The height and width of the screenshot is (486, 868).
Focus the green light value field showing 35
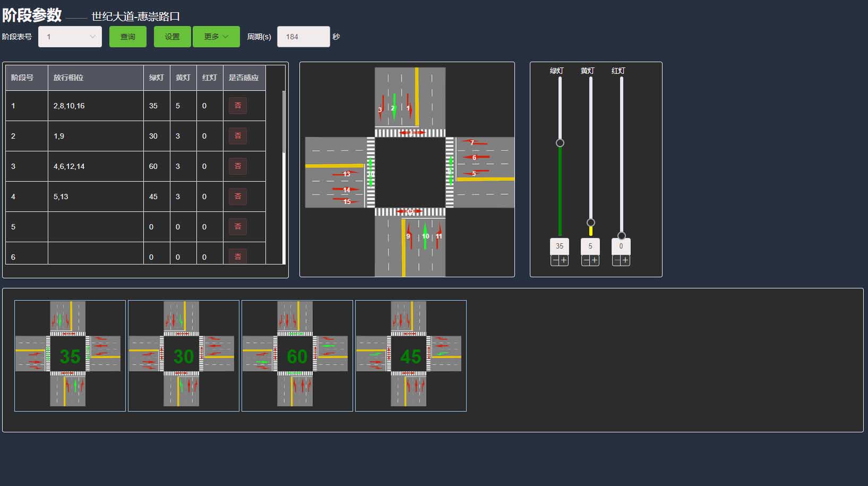click(x=560, y=246)
